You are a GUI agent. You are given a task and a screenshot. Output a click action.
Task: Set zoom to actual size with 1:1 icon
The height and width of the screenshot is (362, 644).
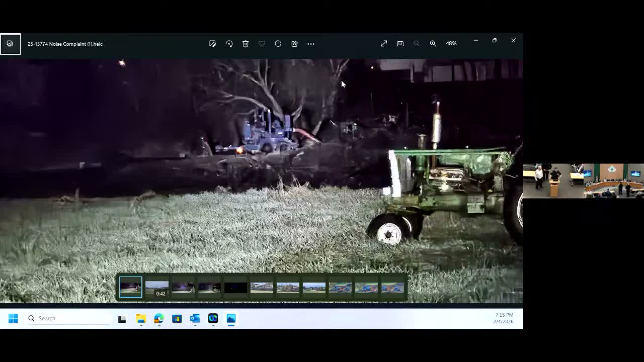click(x=400, y=44)
